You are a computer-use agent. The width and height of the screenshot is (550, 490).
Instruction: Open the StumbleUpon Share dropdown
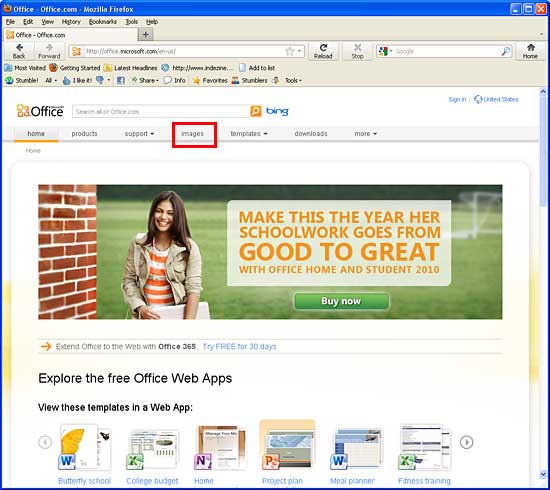pyautogui.click(x=145, y=80)
